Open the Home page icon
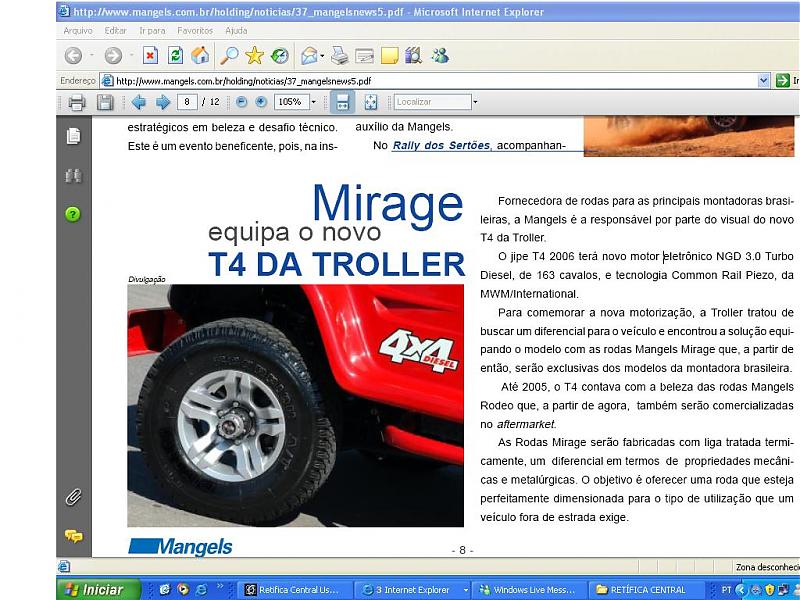The width and height of the screenshot is (800, 600). [x=200, y=55]
